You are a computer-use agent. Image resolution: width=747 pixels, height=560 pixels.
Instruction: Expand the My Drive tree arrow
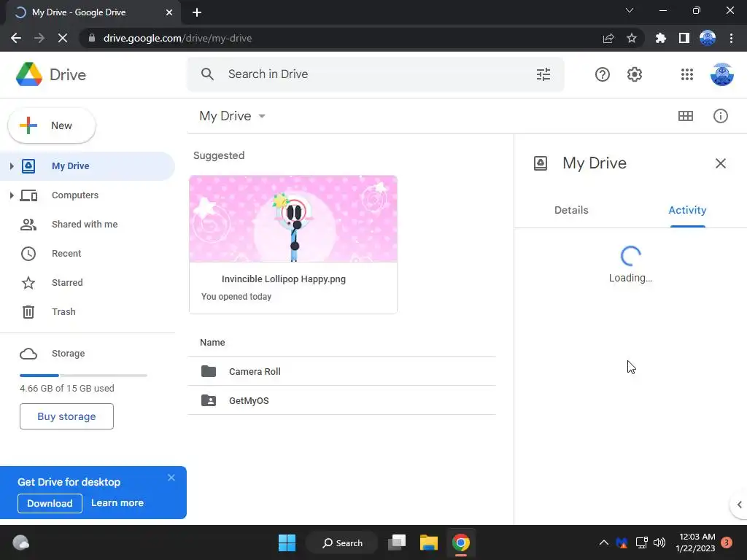[12, 166]
